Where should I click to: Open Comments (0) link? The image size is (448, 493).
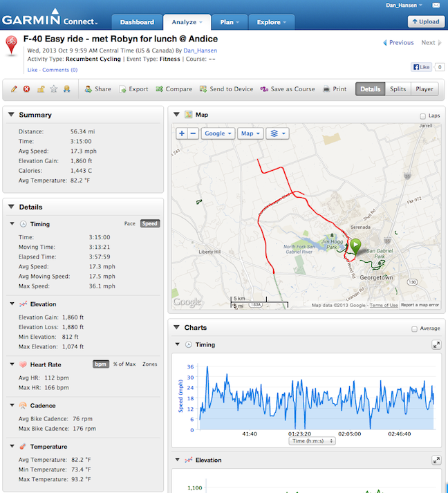[60, 70]
